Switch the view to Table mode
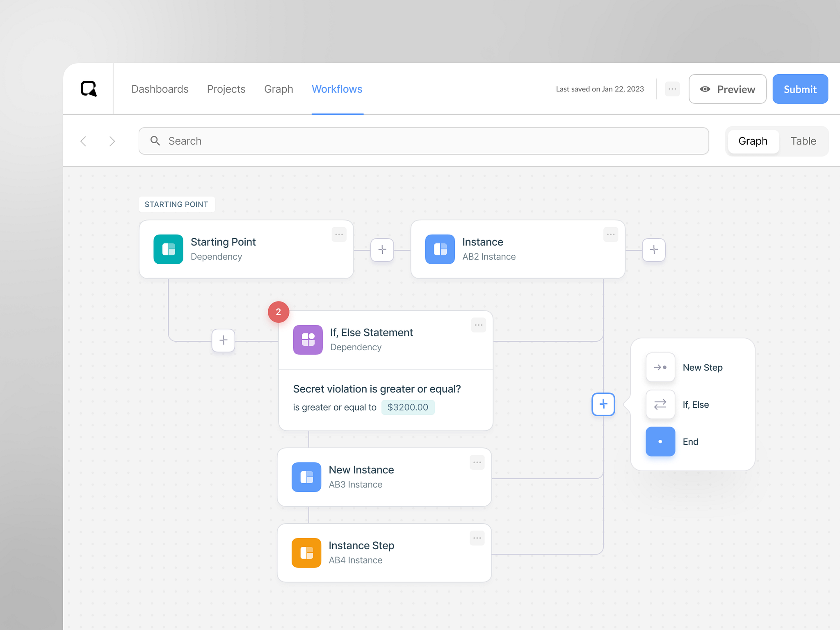This screenshot has width=840, height=630. 803,141
